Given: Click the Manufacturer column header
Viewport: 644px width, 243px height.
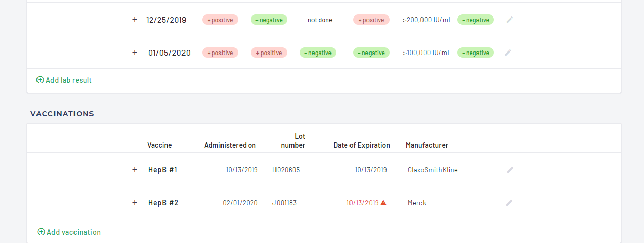Looking at the screenshot, I should pos(427,145).
